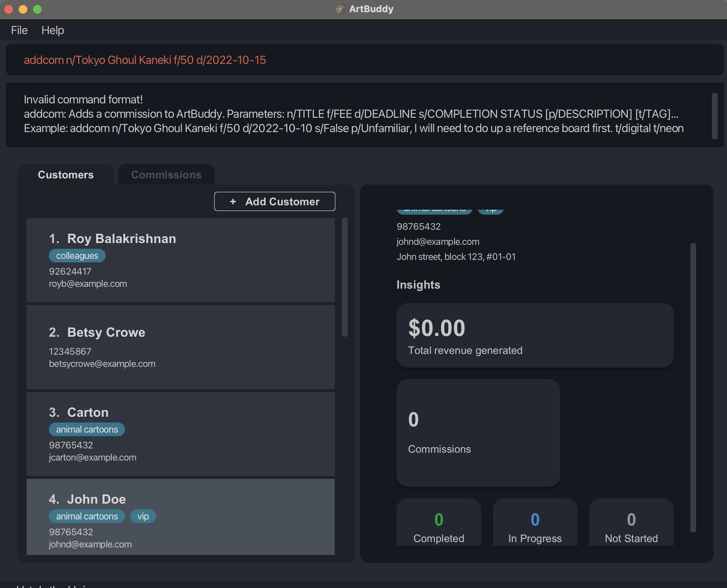The height and width of the screenshot is (588, 727).
Task: Click the plus icon on Add Customer
Action: 233,201
